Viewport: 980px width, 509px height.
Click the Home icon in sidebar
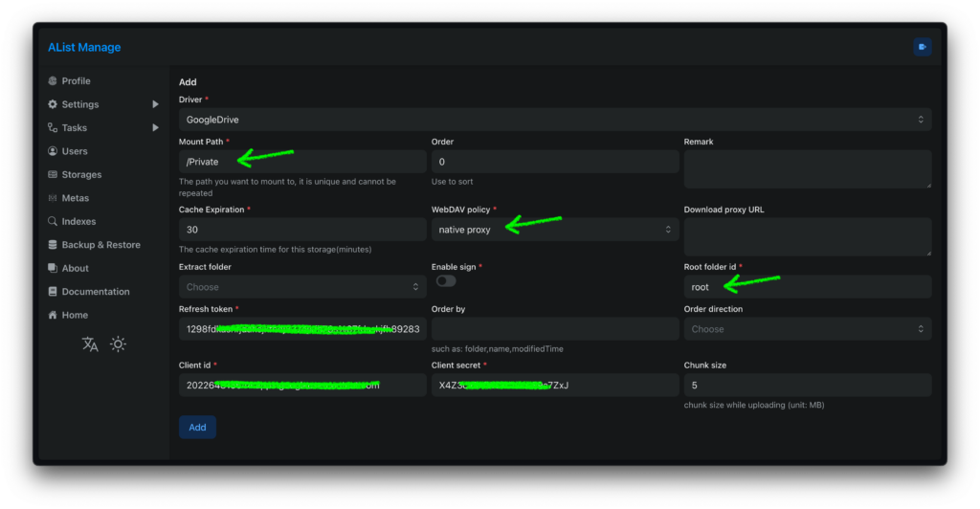click(53, 315)
